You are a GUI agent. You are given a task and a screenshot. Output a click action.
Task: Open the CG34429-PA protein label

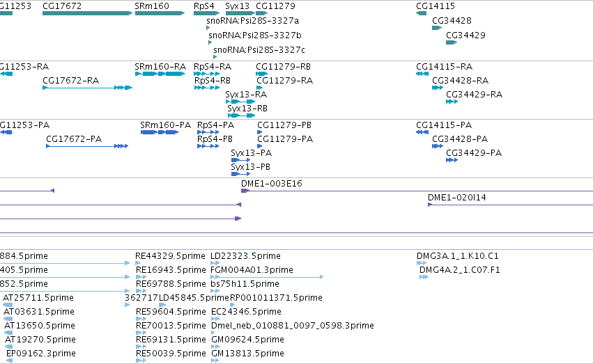474,153
